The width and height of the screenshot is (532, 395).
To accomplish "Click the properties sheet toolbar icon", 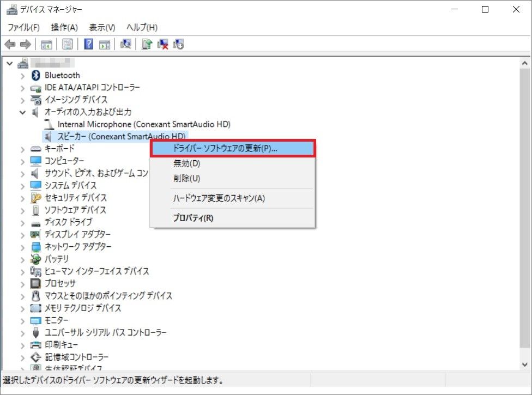I will click(x=68, y=45).
